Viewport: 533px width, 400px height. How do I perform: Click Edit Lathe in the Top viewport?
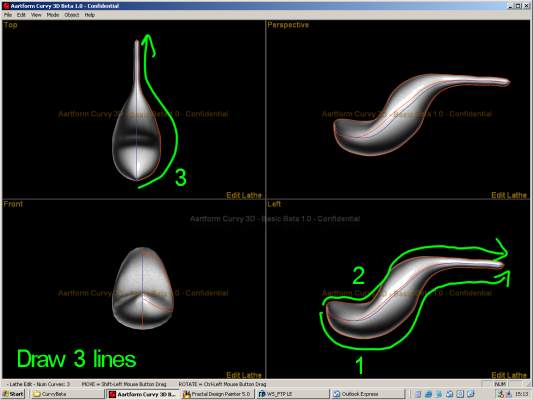[244, 195]
